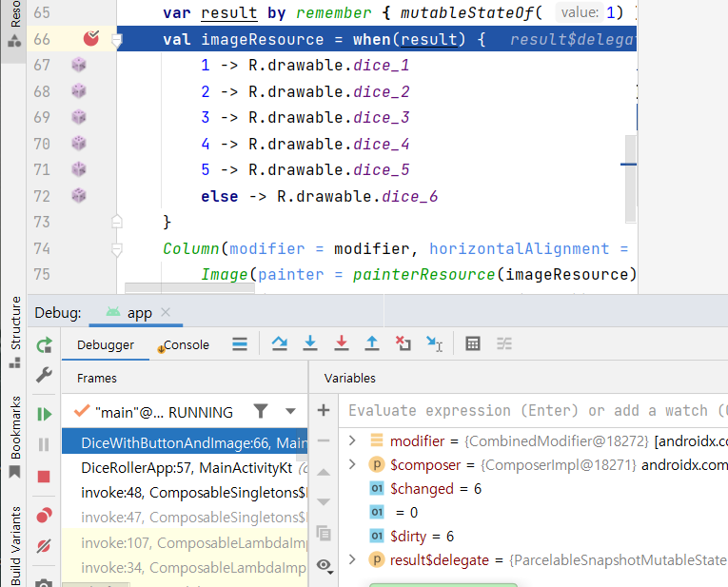This screenshot has height=587, width=728.
Task: Select DiceWithButtonAndImage:66 frame
Action: click(x=185, y=442)
